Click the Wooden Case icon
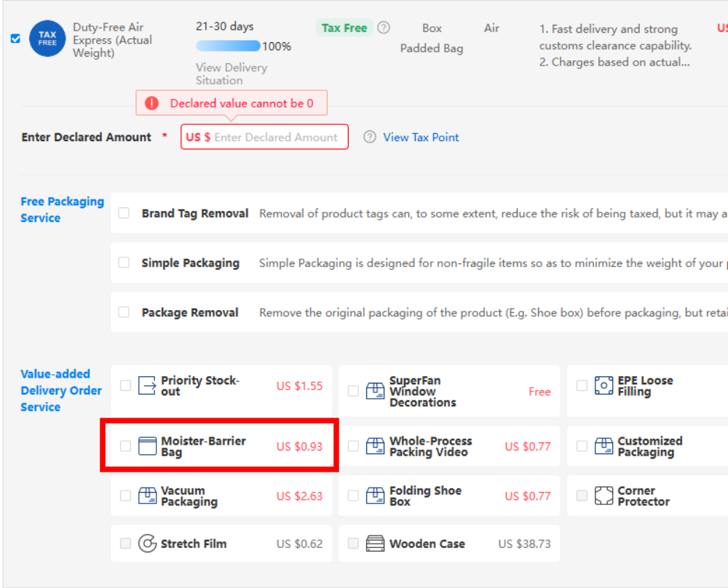 (x=375, y=544)
